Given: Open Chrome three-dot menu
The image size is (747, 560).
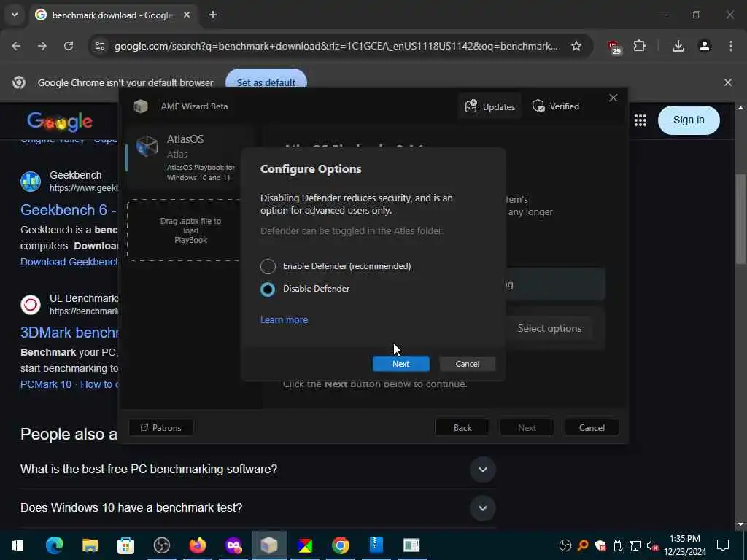Looking at the screenshot, I should pyautogui.click(x=731, y=46).
